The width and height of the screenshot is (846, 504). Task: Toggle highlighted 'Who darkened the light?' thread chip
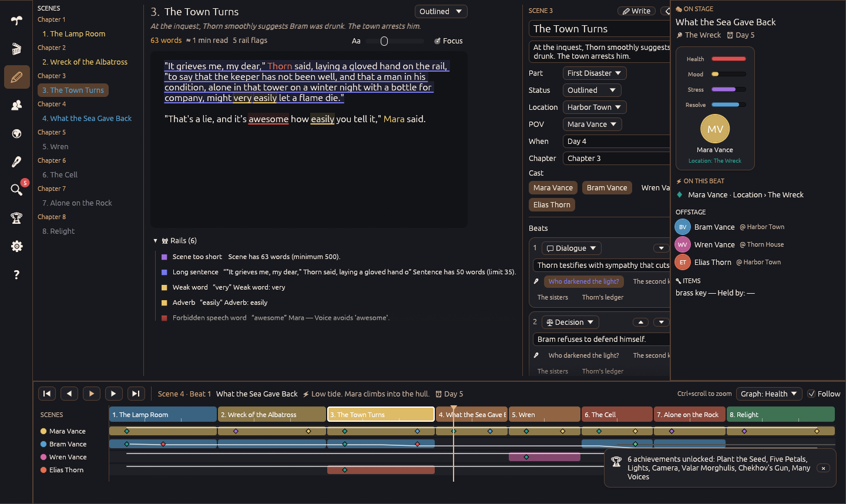tap(583, 281)
